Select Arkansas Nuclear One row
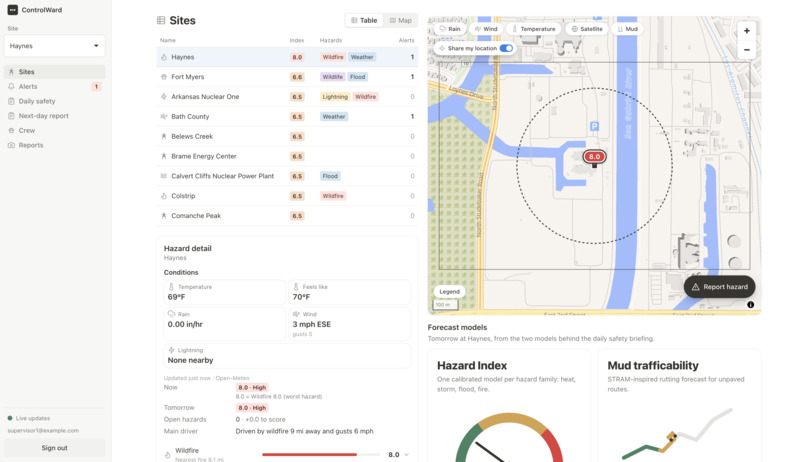806x462 pixels. (287, 97)
